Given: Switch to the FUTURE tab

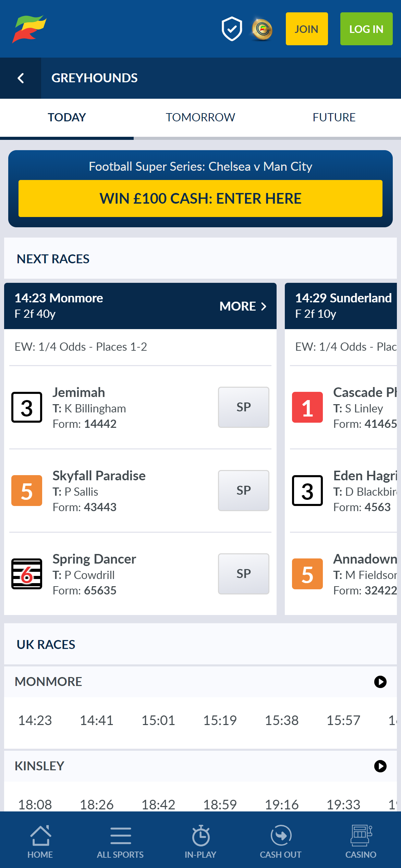Looking at the screenshot, I should (333, 117).
